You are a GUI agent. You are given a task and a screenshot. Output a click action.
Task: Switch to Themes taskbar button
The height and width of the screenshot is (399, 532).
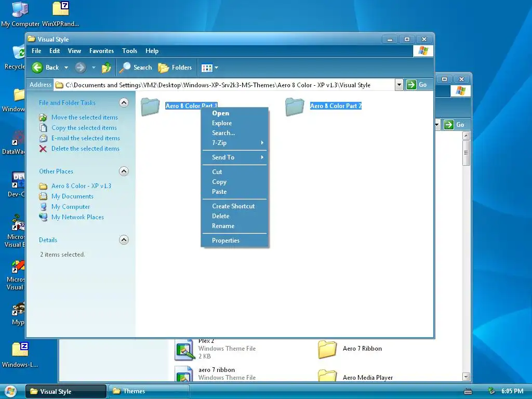[x=149, y=391]
